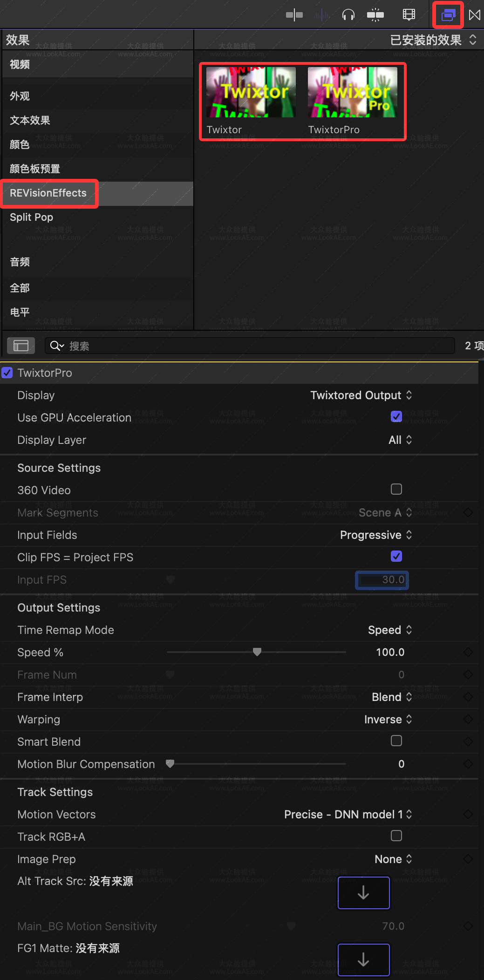The image size is (484, 980).
Task: Select the REVisionEffects category
Action: pyautogui.click(x=97, y=193)
